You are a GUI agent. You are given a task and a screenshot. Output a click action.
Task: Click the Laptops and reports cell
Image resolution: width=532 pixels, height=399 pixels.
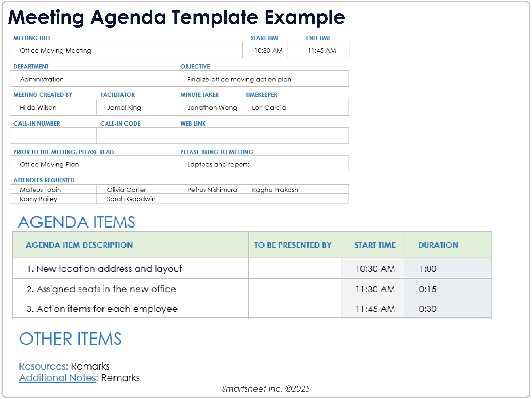(263, 164)
